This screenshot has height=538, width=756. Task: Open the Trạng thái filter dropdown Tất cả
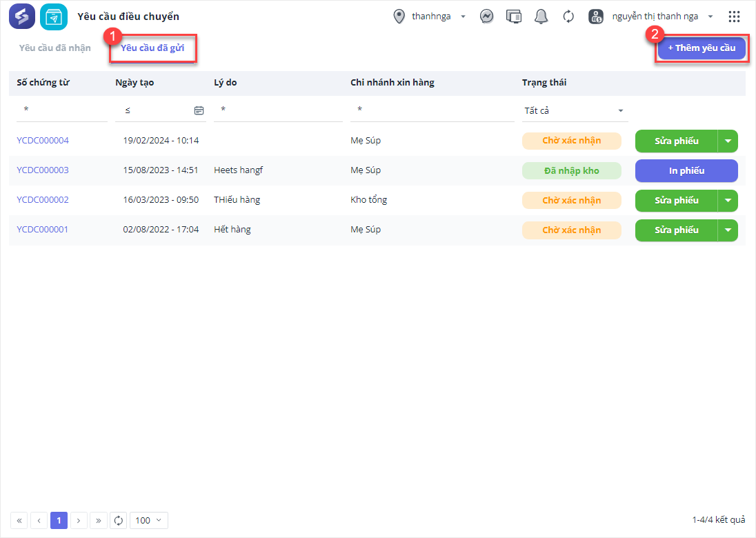pyautogui.click(x=575, y=110)
